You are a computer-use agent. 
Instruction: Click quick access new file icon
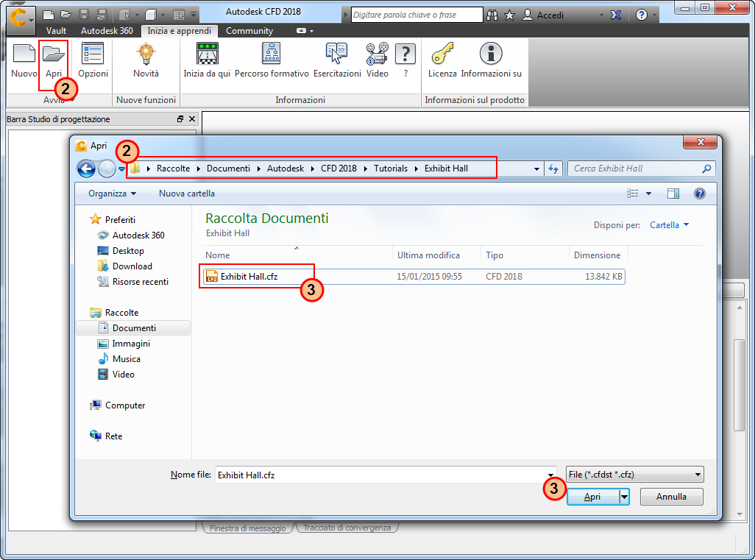[x=48, y=15]
